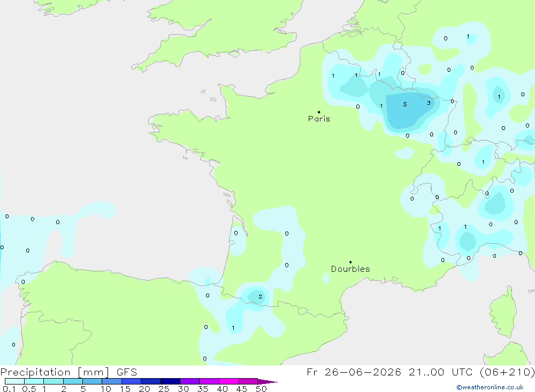This screenshot has height=392, width=535.
Task: Pick the 40–45 mm magenta legend swatch
Action: pyautogui.click(x=228, y=381)
